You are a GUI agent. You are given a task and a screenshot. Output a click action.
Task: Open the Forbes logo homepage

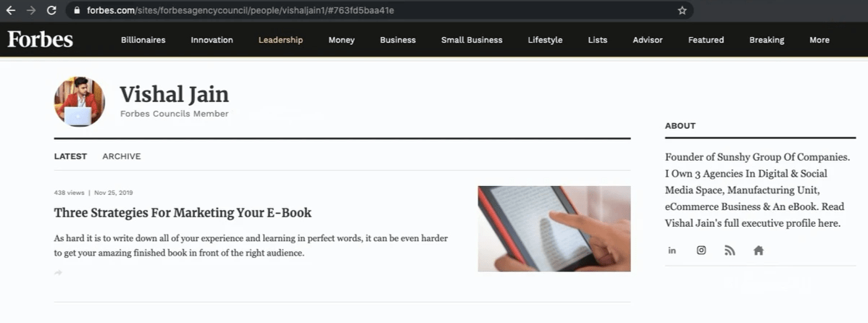(40, 39)
